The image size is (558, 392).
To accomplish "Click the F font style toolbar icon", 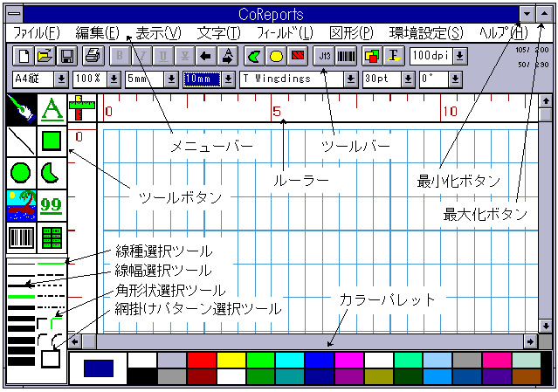I will 394,56.
